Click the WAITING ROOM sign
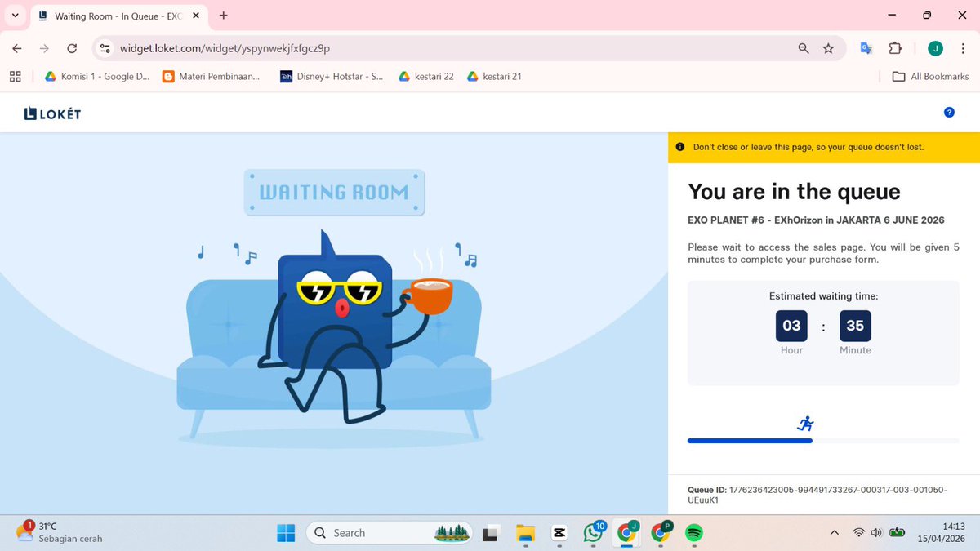 pyautogui.click(x=334, y=193)
